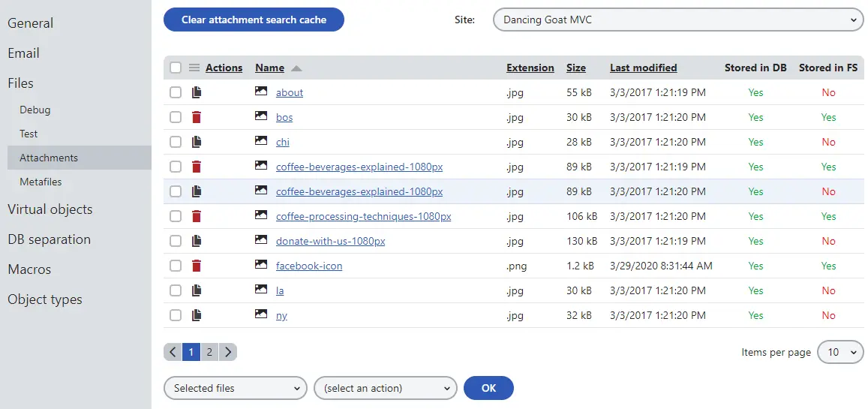The width and height of the screenshot is (868, 409).
Task: Go to the previous page arrow
Action: 173,352
